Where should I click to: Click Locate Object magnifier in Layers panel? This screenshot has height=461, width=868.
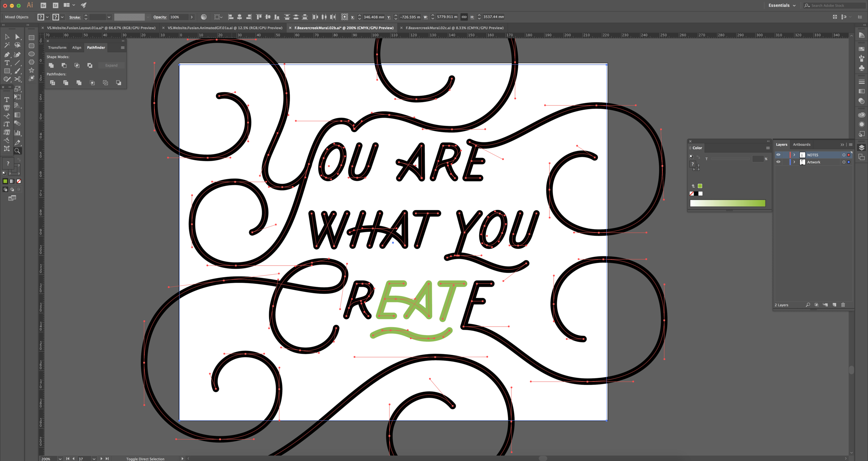[808, 305]
